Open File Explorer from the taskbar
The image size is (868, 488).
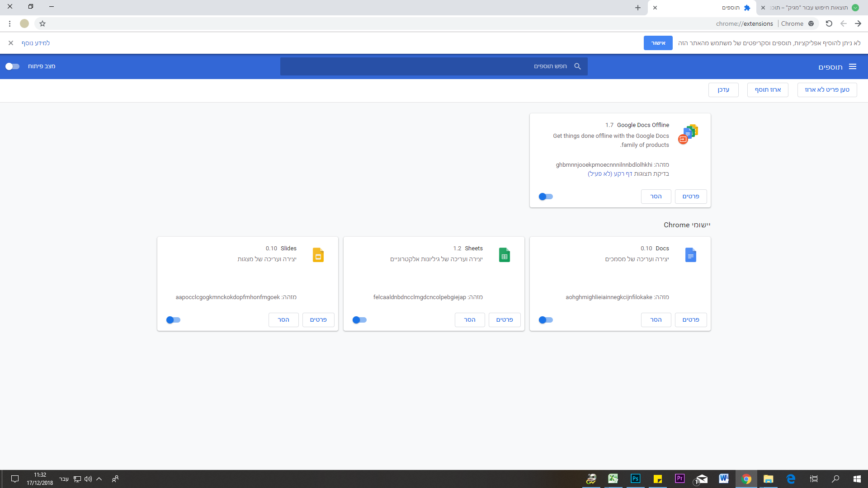pos(769,479)
